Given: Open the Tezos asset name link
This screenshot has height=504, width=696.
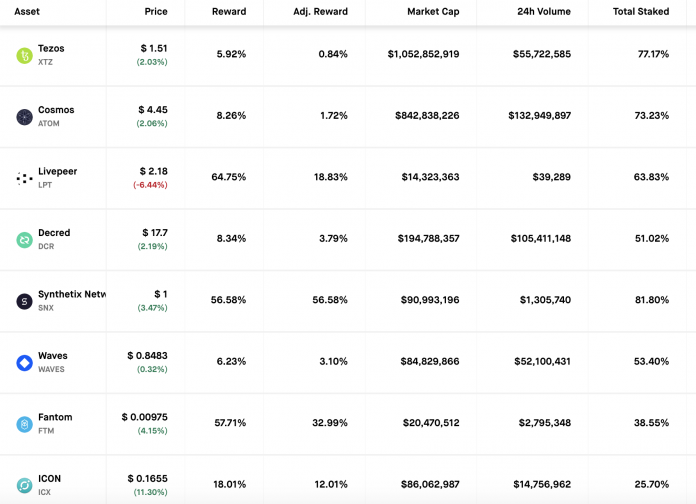Looking at the screenshot, I should 51,48.
